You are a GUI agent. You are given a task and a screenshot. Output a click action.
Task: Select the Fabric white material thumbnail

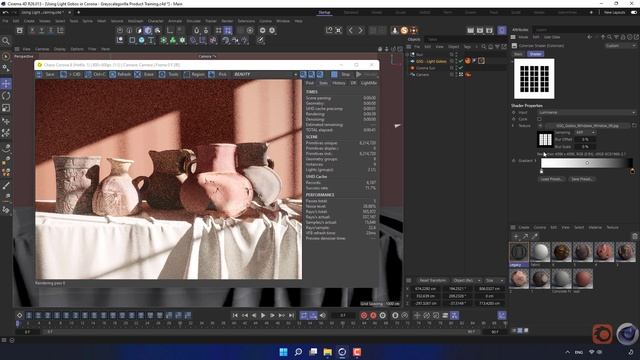click(540, 252)
